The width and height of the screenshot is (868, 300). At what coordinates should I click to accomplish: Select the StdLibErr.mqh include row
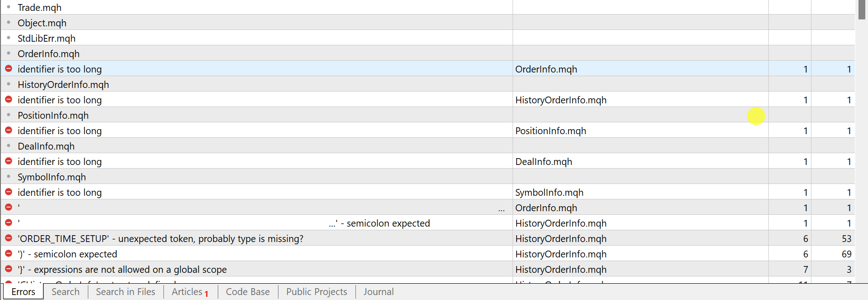(46, 39)
